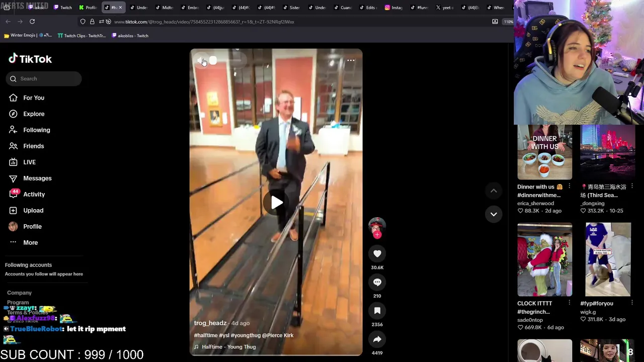This screenshot has height=362, width=644.
Task: Click the shield tracking protection icon
Action: (83, 22)
